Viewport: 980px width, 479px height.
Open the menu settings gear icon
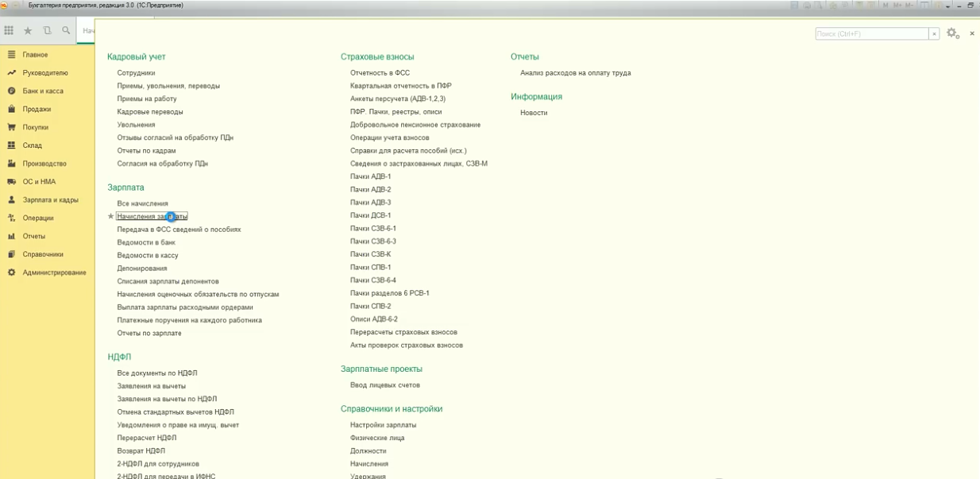click(952, 33)
